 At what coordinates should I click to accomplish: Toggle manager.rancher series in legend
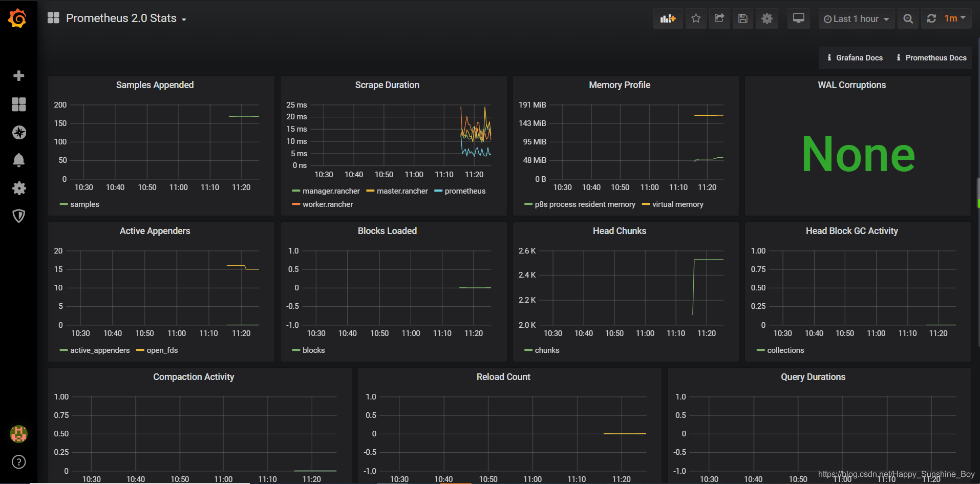[x=331, y=191]
